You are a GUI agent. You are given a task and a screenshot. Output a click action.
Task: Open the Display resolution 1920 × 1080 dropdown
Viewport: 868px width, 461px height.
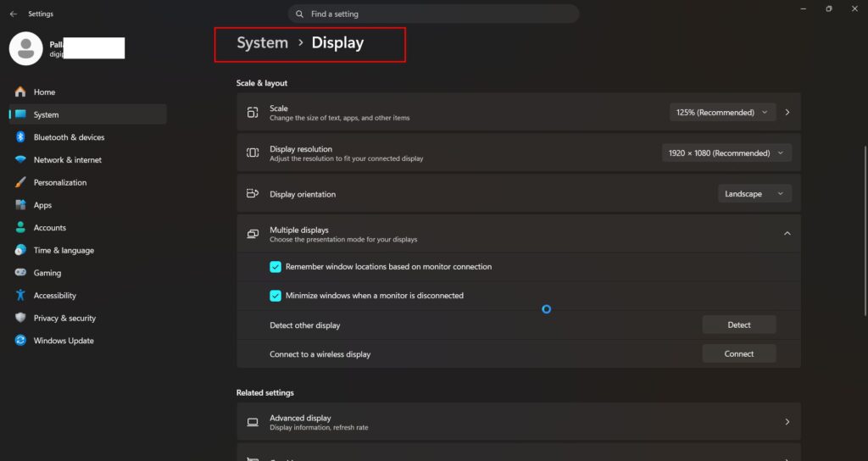coord(726,153)
